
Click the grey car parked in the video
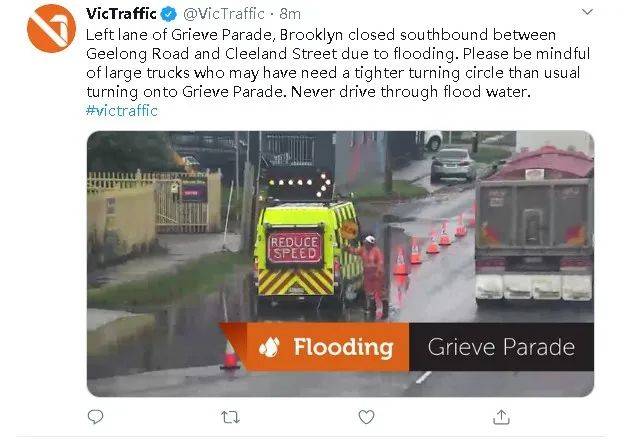pyautogui.click(x=453, y=164)
